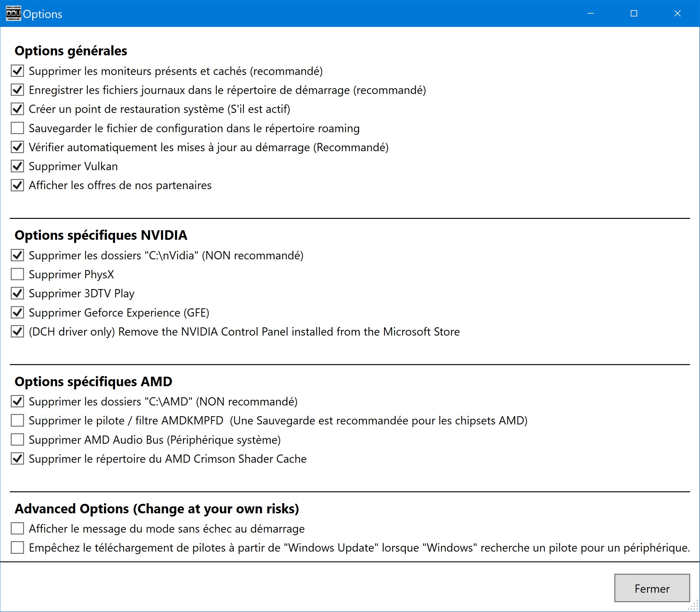Uncheck 'Supprimer les moniteurs présents et cachés'
Screen dimensions: 700x612
[x=17, y=71]
